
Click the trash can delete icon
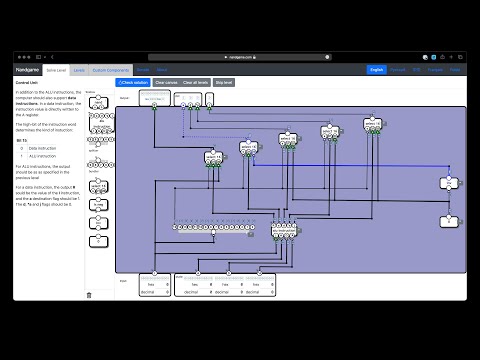coord(89,295)
